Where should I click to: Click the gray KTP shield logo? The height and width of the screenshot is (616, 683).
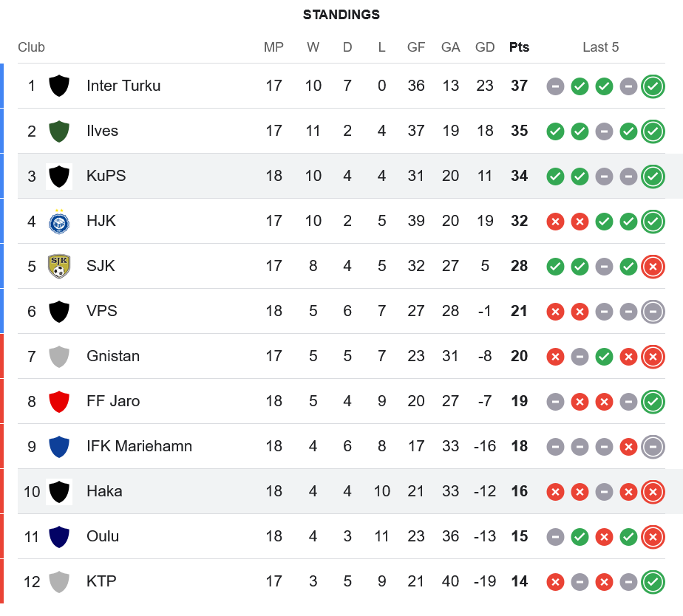[x=59, y=581]
